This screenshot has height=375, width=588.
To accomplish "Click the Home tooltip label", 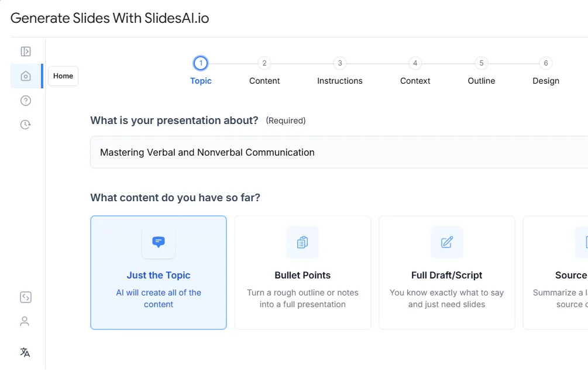I will click(x=63, y=76).
